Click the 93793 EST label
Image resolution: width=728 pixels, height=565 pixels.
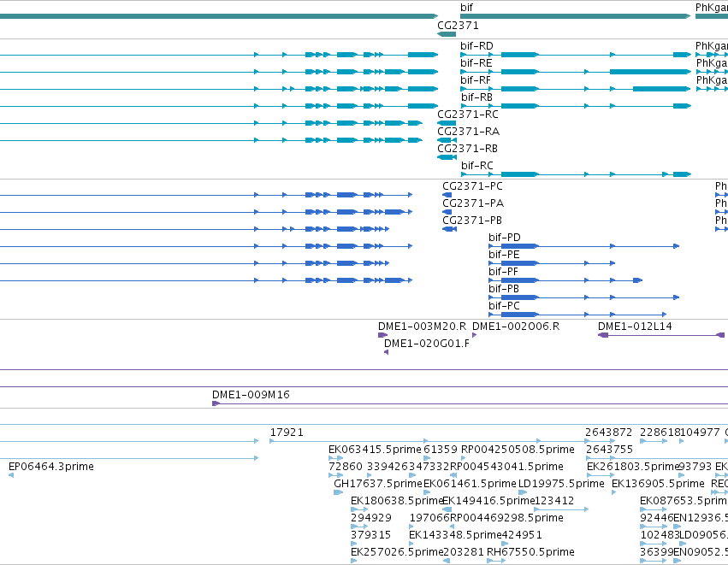[x=695, y=467]
